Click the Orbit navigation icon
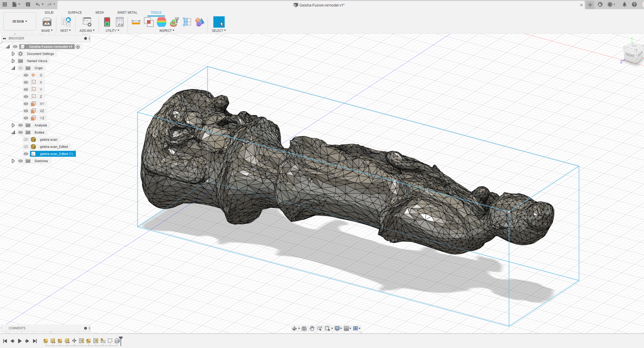The image size is (644, 348). click(294, 328)
